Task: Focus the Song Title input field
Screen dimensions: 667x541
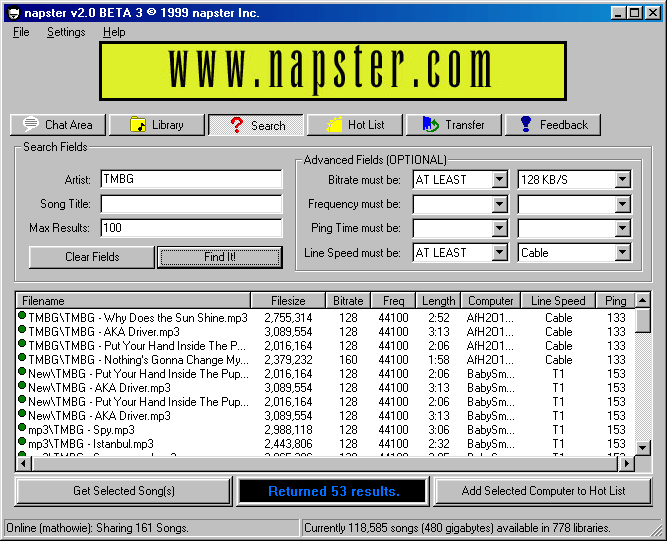Action: tap(191, 204)
